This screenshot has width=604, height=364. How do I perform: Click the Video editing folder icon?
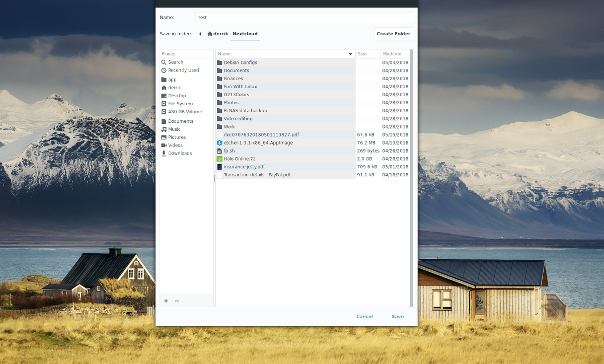point(219,119)
